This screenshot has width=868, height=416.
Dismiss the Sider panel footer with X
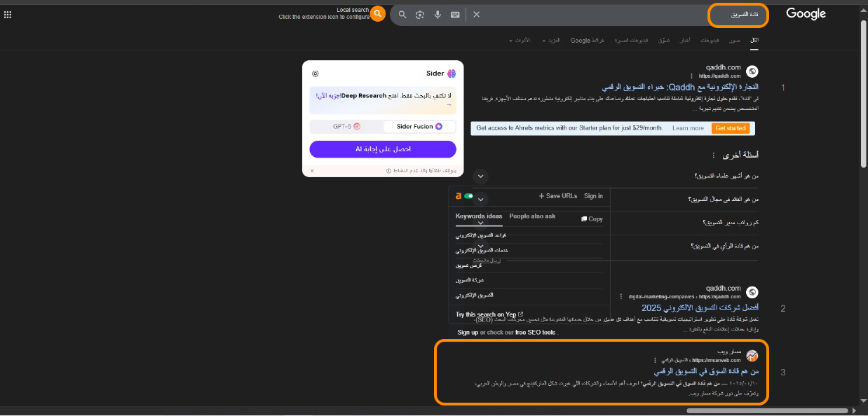(313, 171)
